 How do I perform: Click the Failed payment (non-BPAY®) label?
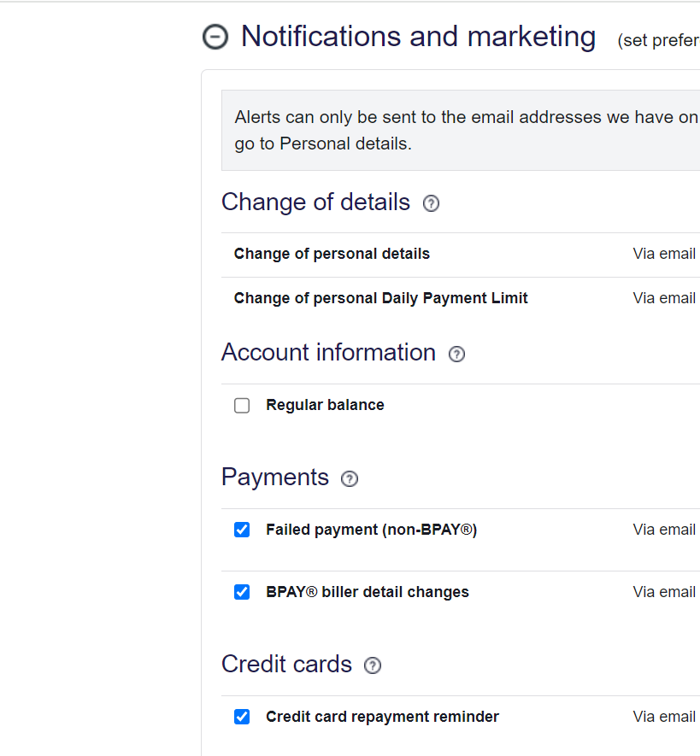point(371,530)
